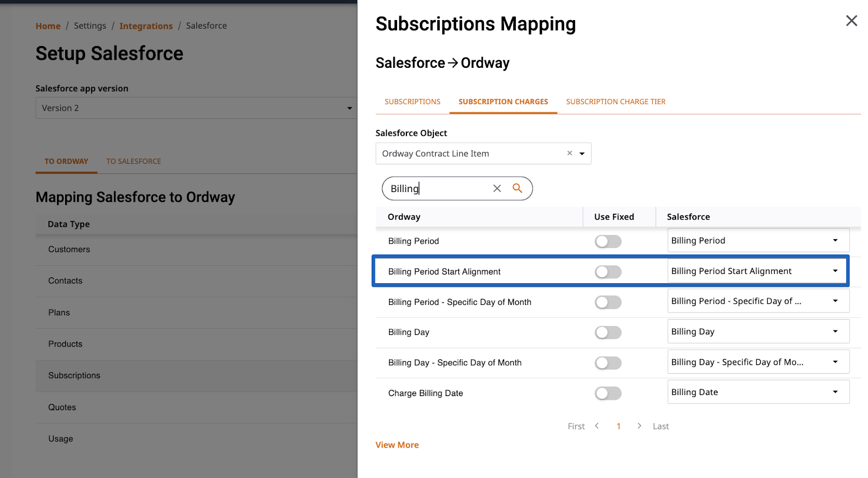Click Billing Day - Specific Day of Month label
The image size is (868, 478).
tap(455, 362)
